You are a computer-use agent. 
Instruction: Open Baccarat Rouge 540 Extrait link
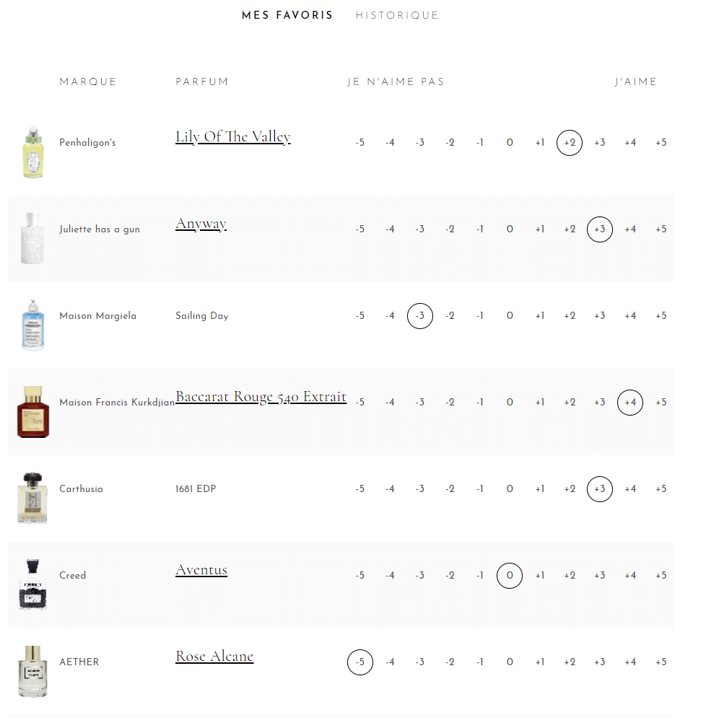(x=261, y=397)
